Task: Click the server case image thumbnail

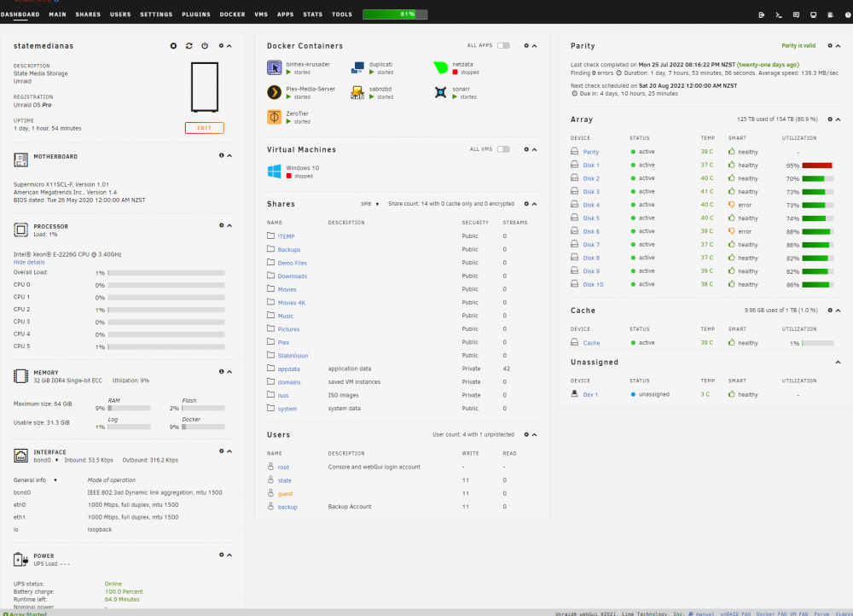Action: 205,87
